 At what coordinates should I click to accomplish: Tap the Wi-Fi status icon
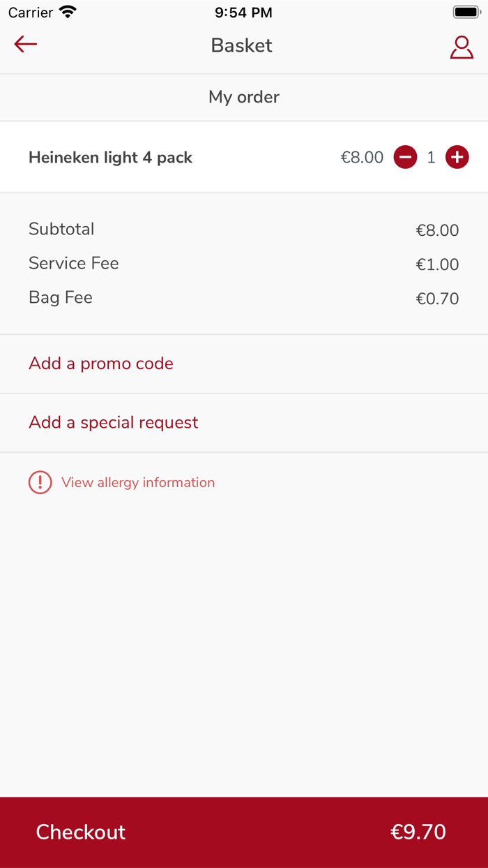pos(68,13)
